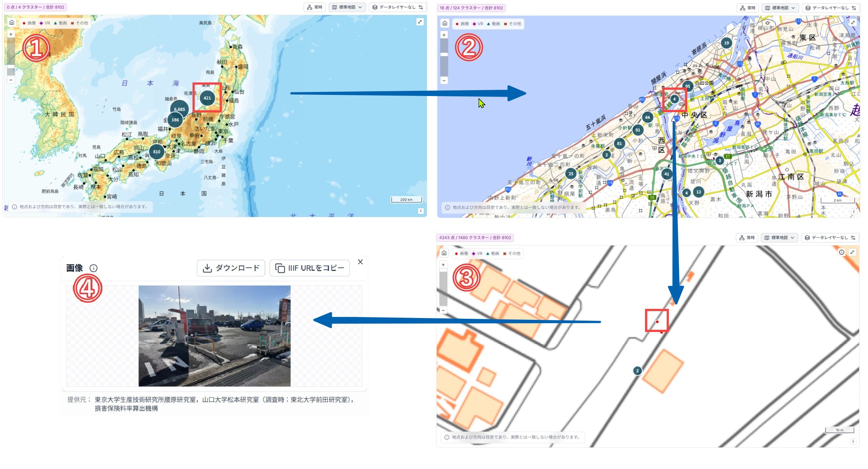
Task: Click info icon beside 画像 heading
Action: (94, 268)
